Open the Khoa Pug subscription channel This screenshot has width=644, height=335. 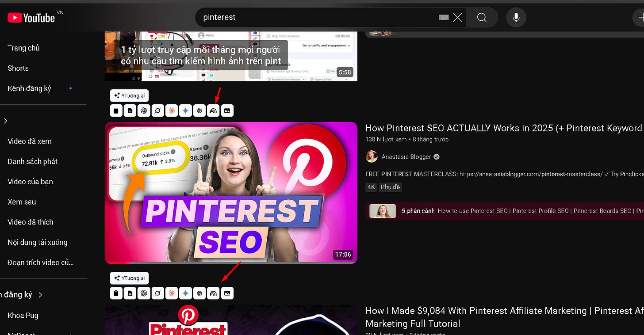point(23,316)
